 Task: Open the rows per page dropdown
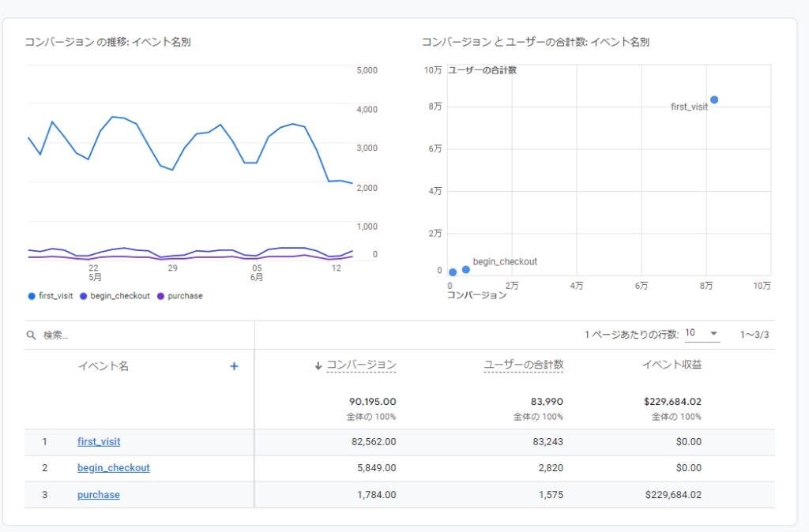click(x=702, y=334)
